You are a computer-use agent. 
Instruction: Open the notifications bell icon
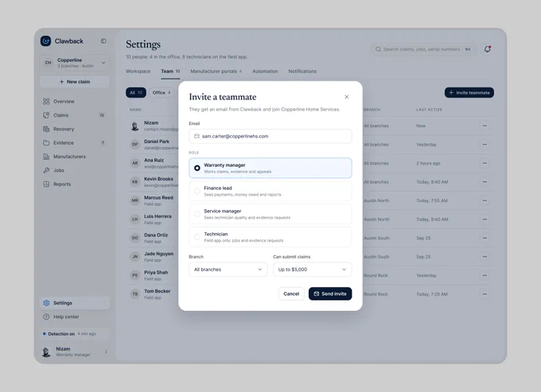pyautogui.click(x=487, y=49)
